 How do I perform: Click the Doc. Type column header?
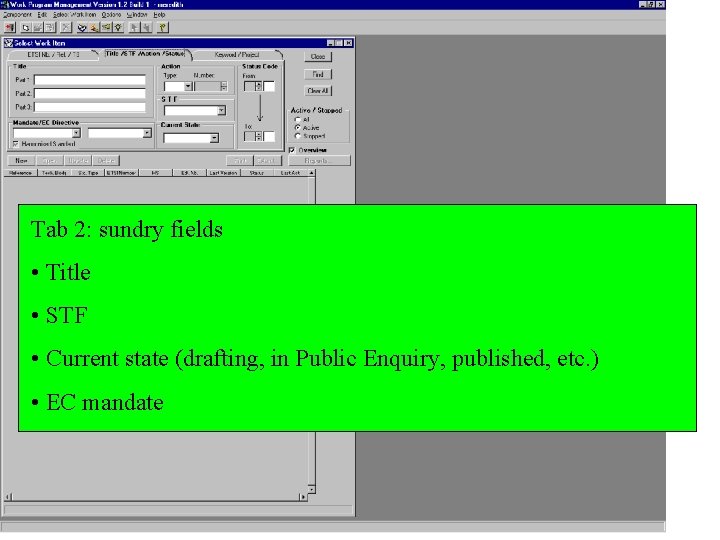pos(88,173)
